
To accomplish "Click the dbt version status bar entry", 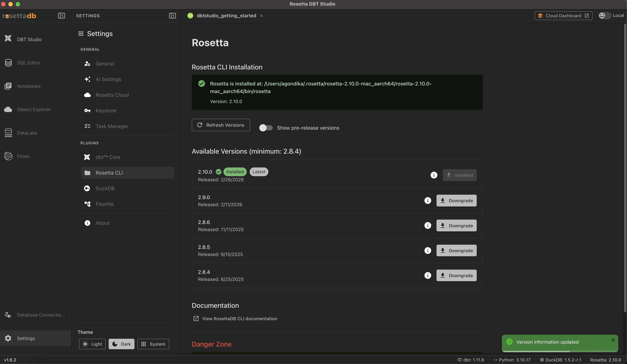I will coord(471,360).
